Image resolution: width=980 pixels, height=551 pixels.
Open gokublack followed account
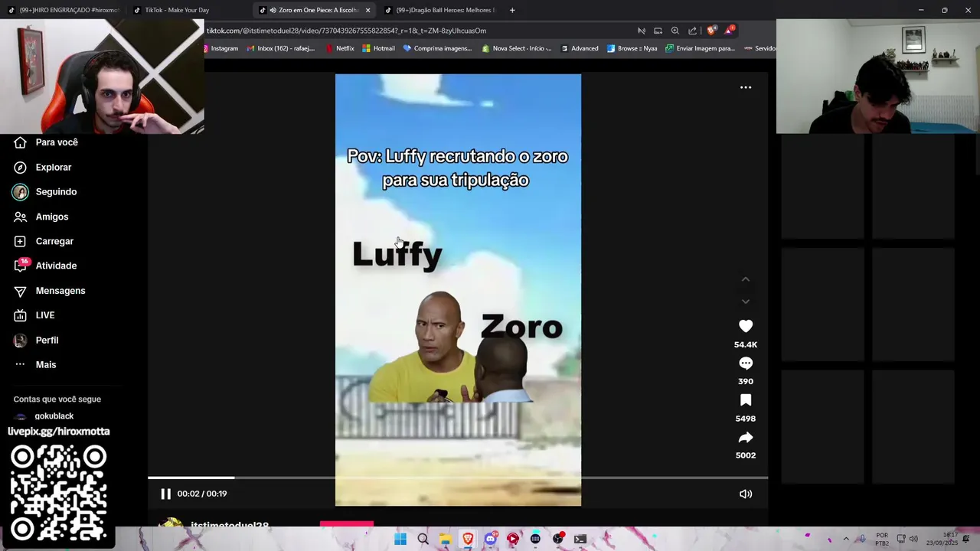coord(44,416)
